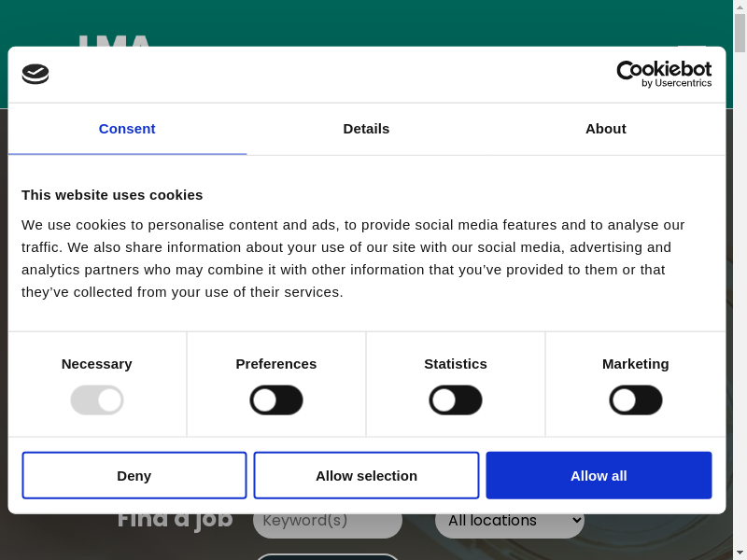Click the "This website uses cookies" heading
Screen dimensions: 747x560
(112, 195)
